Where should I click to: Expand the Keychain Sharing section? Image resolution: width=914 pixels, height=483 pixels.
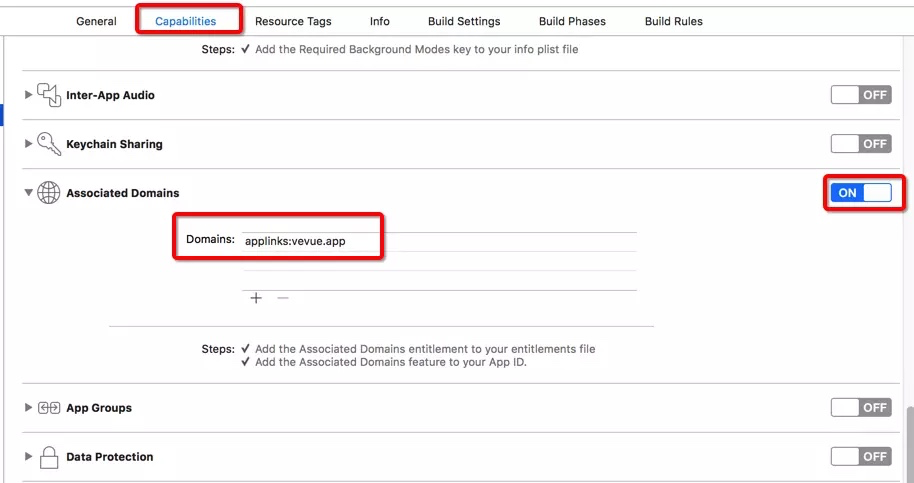pos(28,144)
